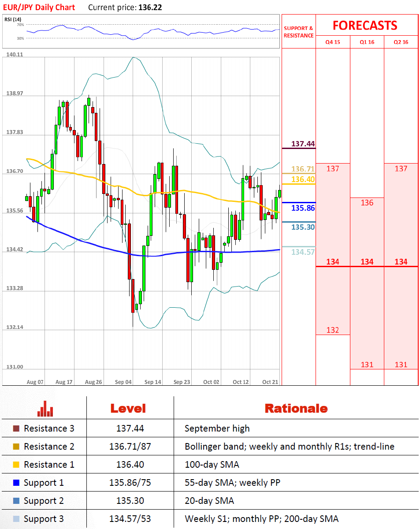Click the 133.28 price axis label
420x529 pixels.
(15, 288)
